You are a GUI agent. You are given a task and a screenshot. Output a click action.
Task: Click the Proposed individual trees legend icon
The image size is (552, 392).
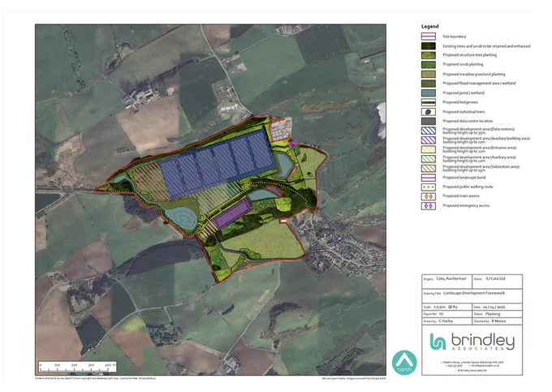(x=428, y=111)
